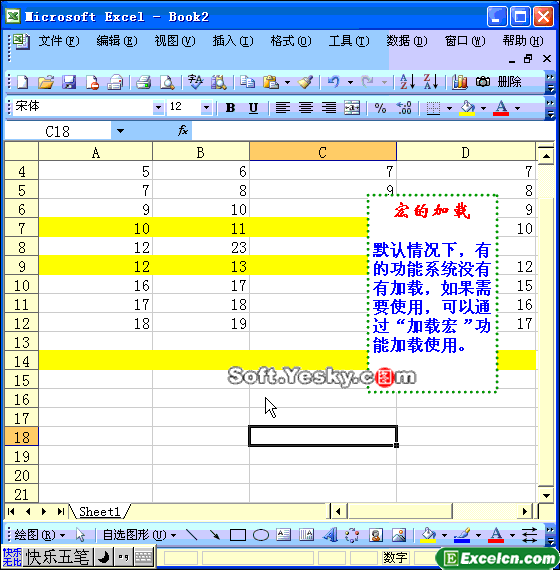
Task: Toggle the IME moon mode icon
Action: click(104, 557)
